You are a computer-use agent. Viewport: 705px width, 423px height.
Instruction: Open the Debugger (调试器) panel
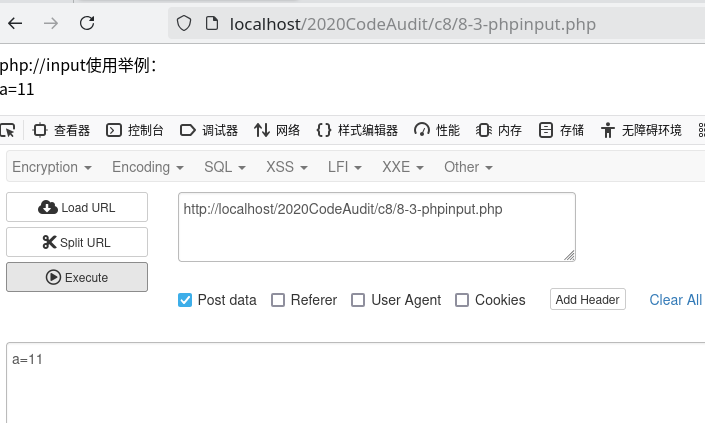pyautogui.click(x=209, y=130)
